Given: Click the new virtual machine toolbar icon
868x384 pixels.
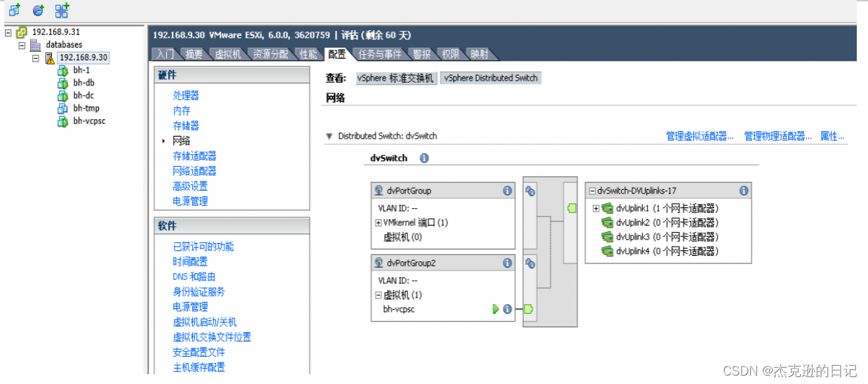Looking at the screenshot, I should [x=15, y=10].
